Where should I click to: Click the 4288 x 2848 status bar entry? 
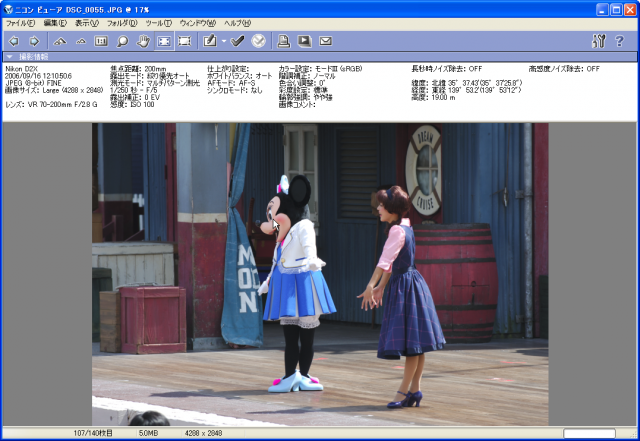click(x=203, y=433)
